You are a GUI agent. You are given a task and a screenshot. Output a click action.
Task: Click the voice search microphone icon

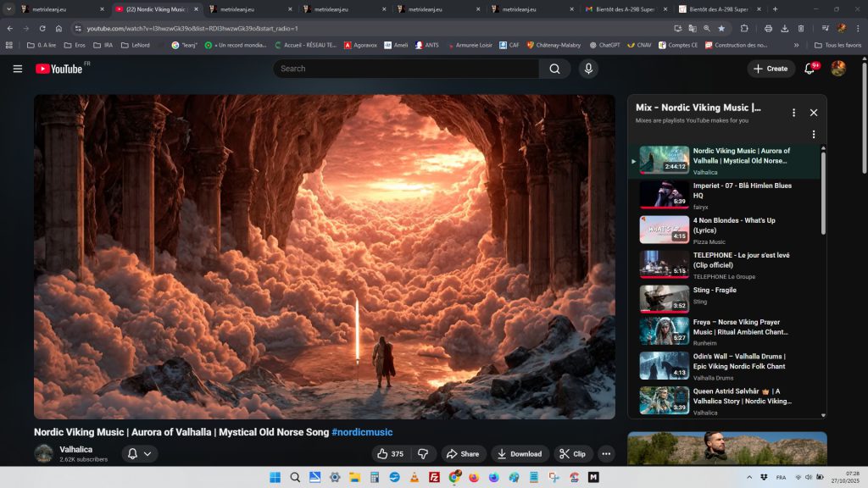coord(588,69)
